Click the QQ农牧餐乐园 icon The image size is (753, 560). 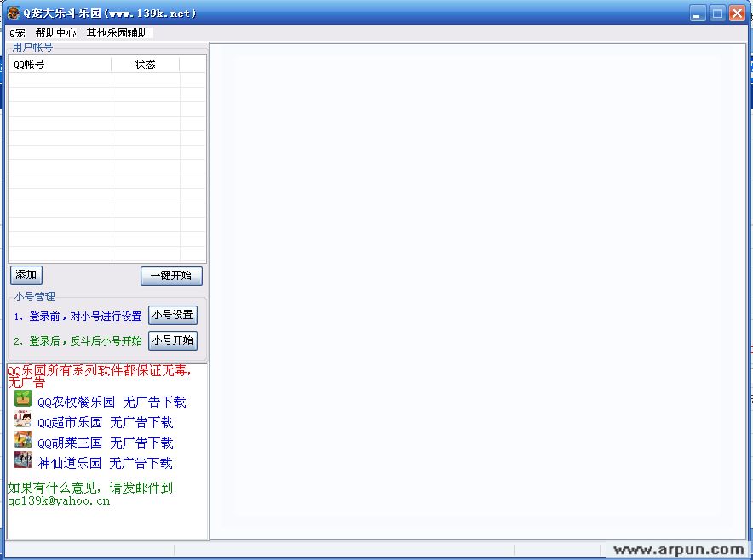tap(22, 399)
